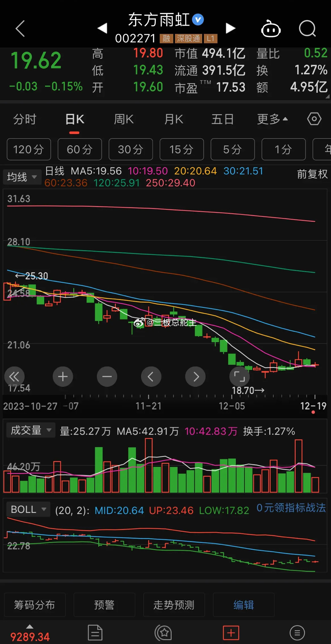This screenshot has width=331, height=644.
Task: Expand index ticker 9289.34
Action: point(30,633)
